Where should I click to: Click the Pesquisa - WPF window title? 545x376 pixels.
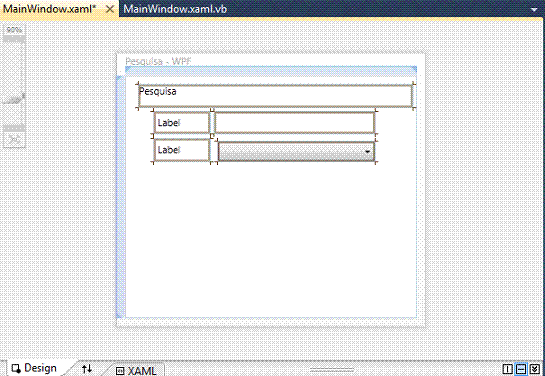coord(158,62)
